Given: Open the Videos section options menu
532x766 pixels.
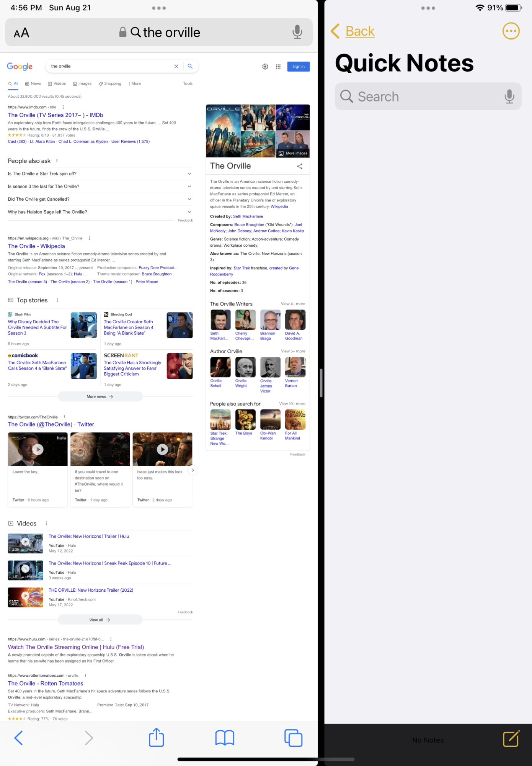Looking at the screenshot, I should [46, 524].
